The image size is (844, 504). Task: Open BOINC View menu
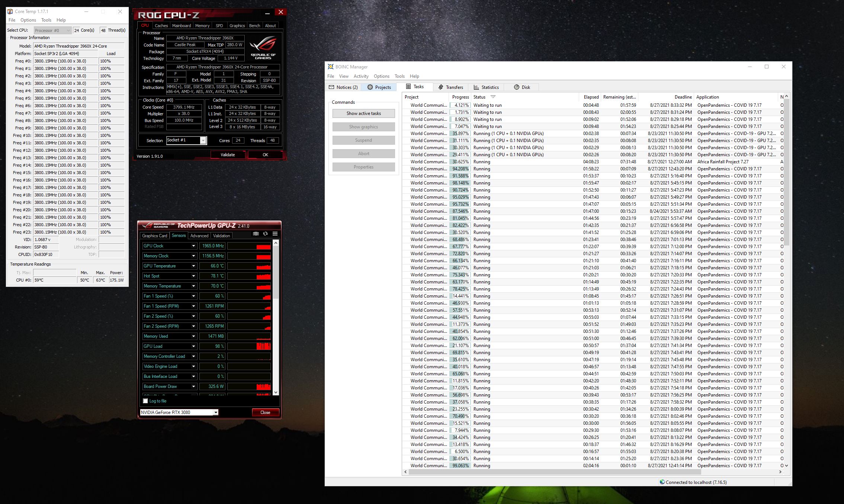344,76
